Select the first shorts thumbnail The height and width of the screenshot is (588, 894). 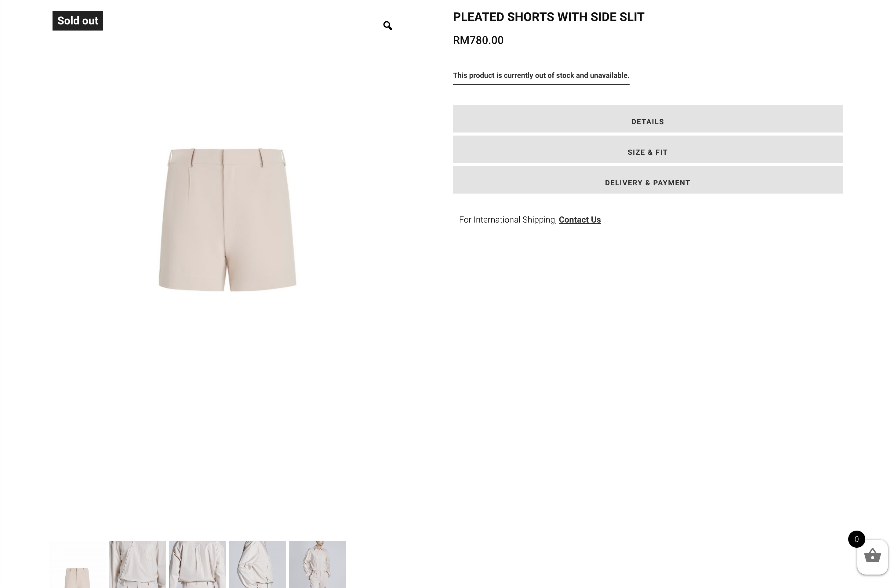(x=77, y=564)
